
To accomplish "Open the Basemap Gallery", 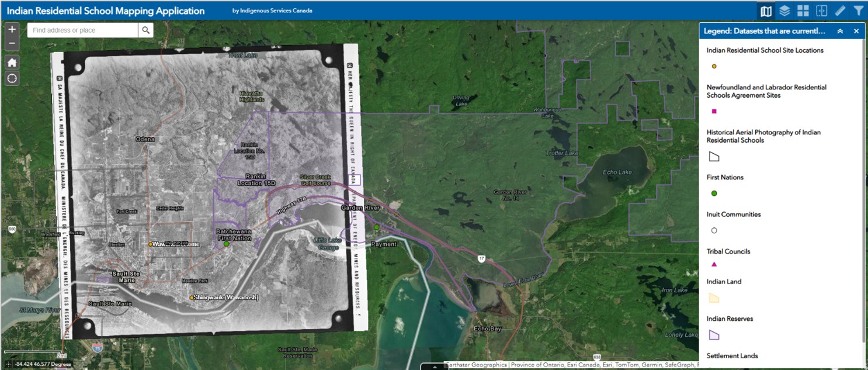I will coord(804,10).
